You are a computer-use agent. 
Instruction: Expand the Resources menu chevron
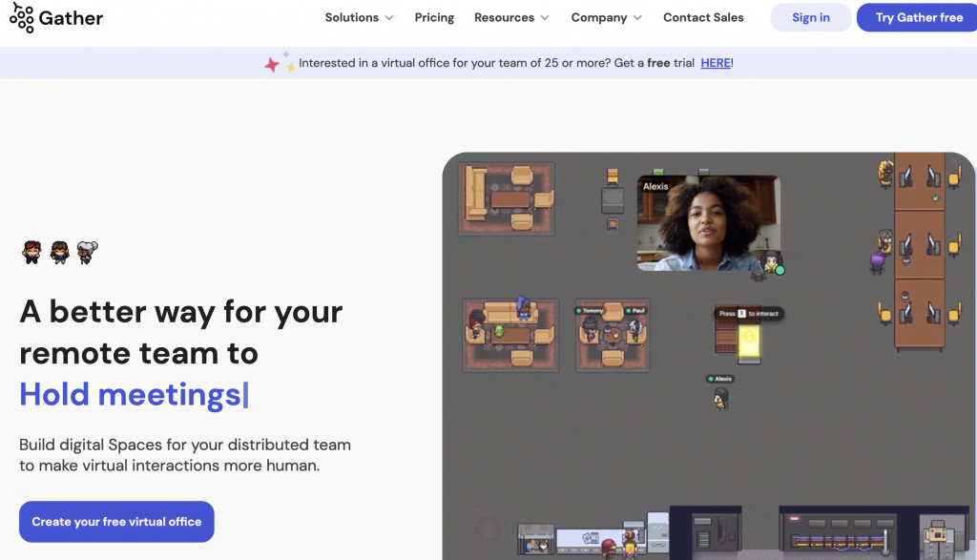(546, 17)
